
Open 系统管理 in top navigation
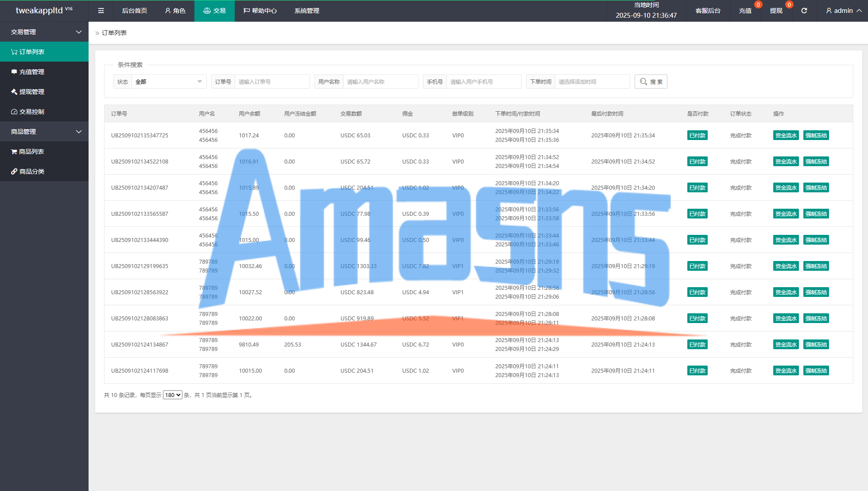[x=306, y=11]
